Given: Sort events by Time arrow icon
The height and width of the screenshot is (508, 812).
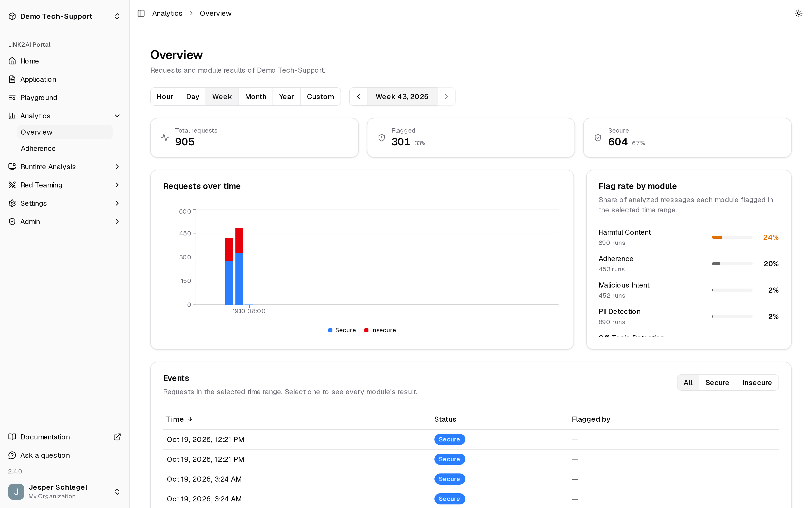Looking at the screenshot, I should pos(190,419).
